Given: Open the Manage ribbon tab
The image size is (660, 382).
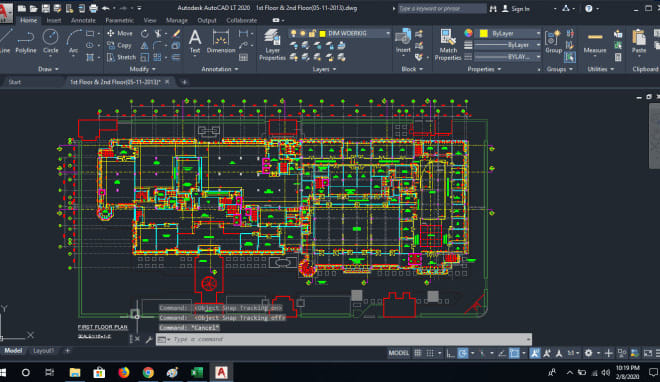Looking at the screenshot, I should tap(176, 20).
